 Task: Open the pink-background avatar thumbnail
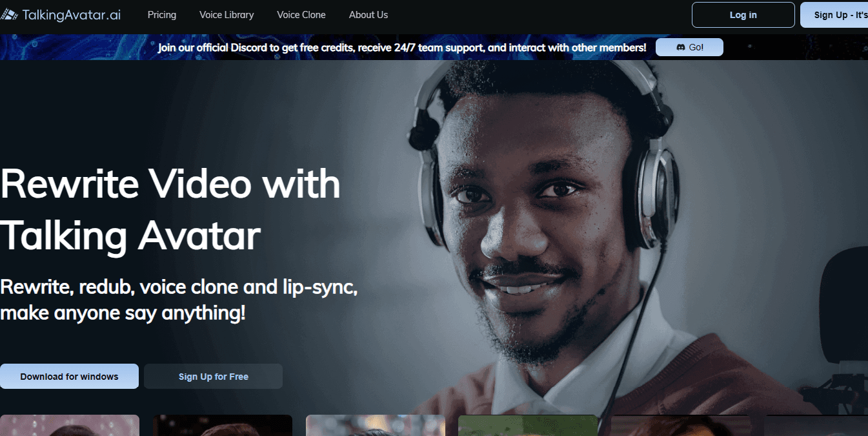pos(69,426)
